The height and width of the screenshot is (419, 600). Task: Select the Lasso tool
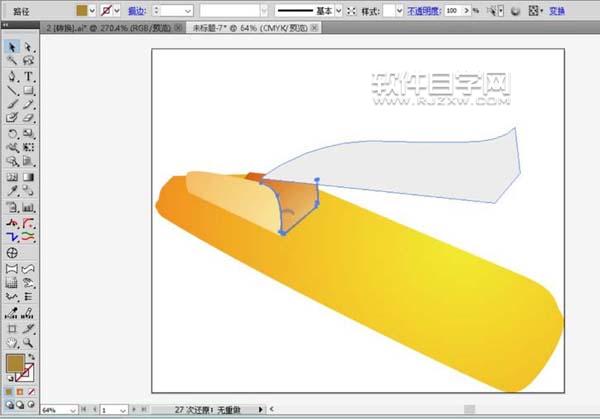point(30,61)
